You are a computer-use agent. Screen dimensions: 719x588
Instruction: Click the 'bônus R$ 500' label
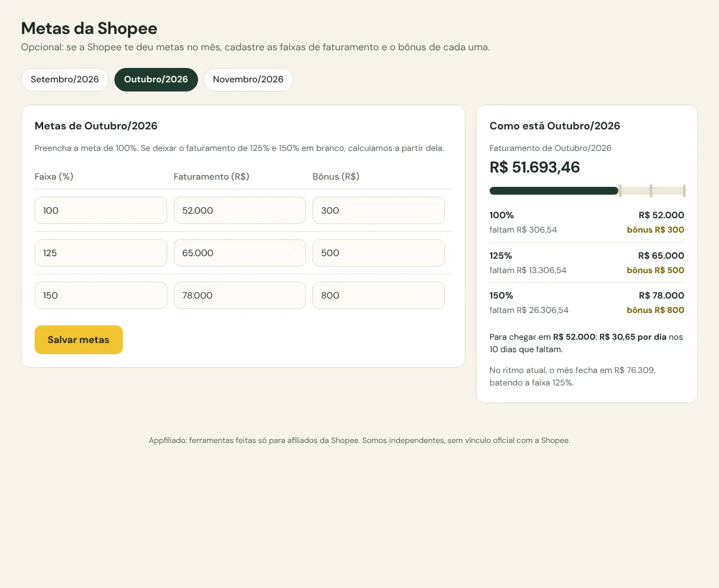(x=656, y=270)
